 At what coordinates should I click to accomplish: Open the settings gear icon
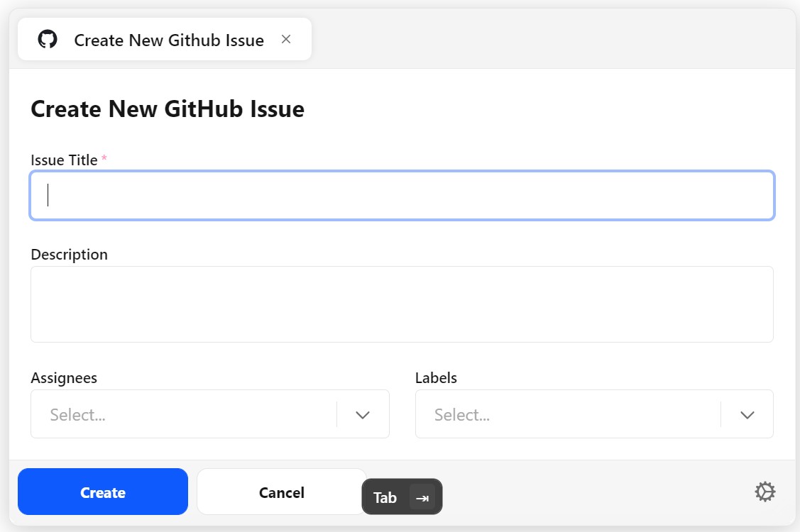pyautogui.click(x=765, y=492)
